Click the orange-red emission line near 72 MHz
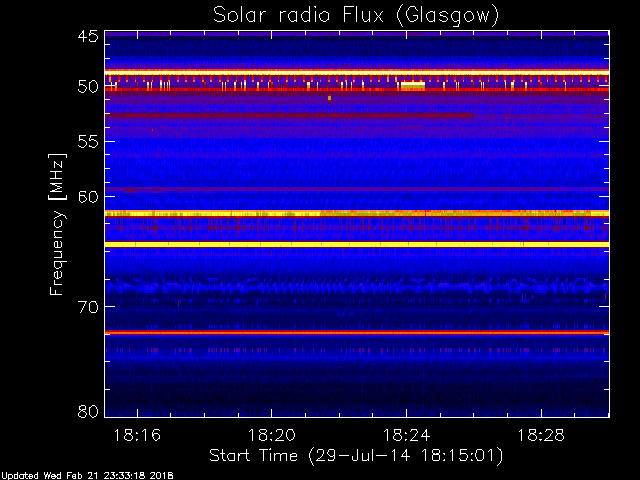 tap(357, 333)
